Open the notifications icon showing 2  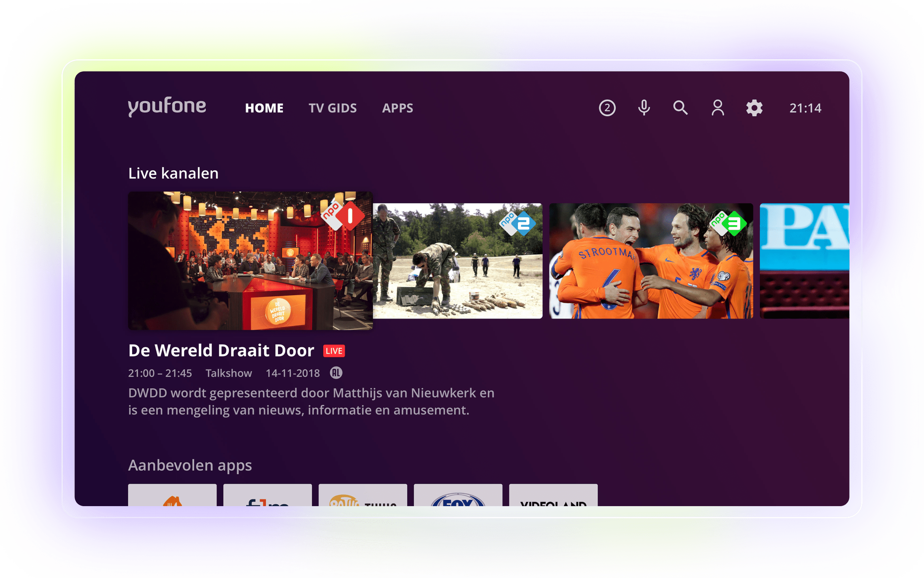coord(607,108)
